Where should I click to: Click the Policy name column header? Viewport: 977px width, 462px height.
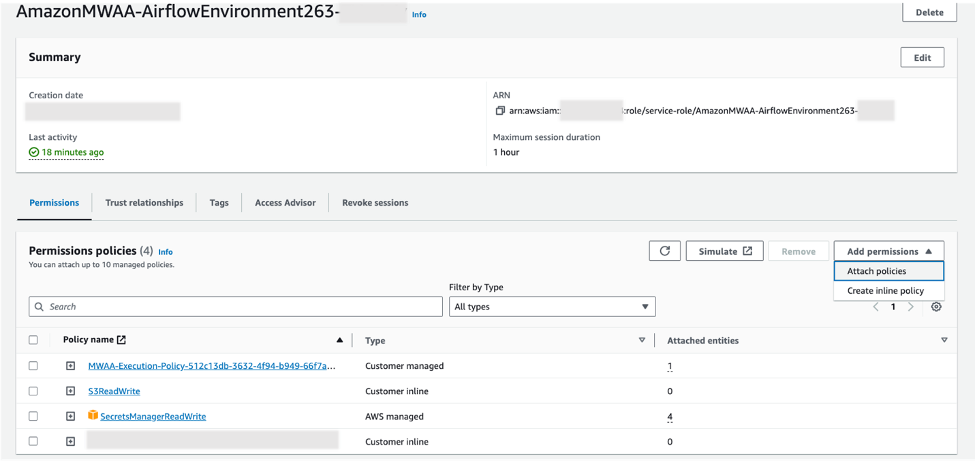(x=88, y=340)
